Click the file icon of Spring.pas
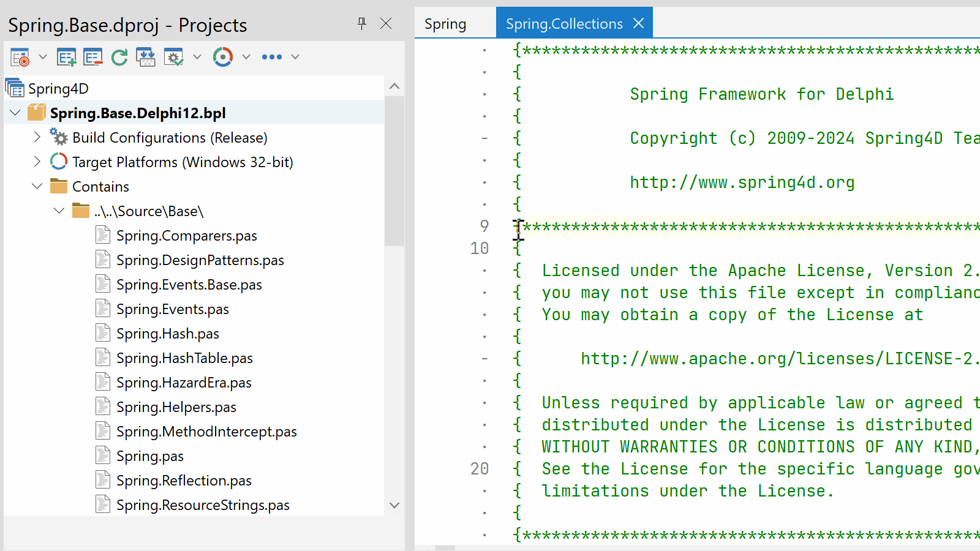Screen dimensions: 980x551 tap(103, 455)
